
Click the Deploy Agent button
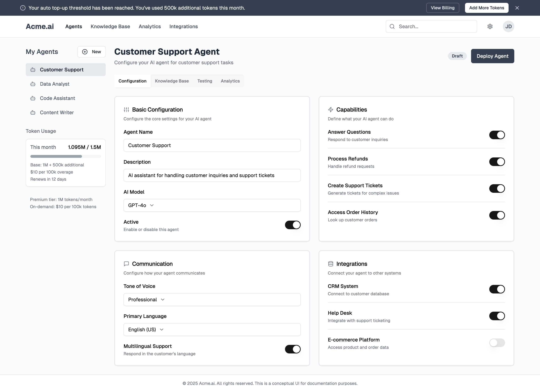click(x=492, y=56)
